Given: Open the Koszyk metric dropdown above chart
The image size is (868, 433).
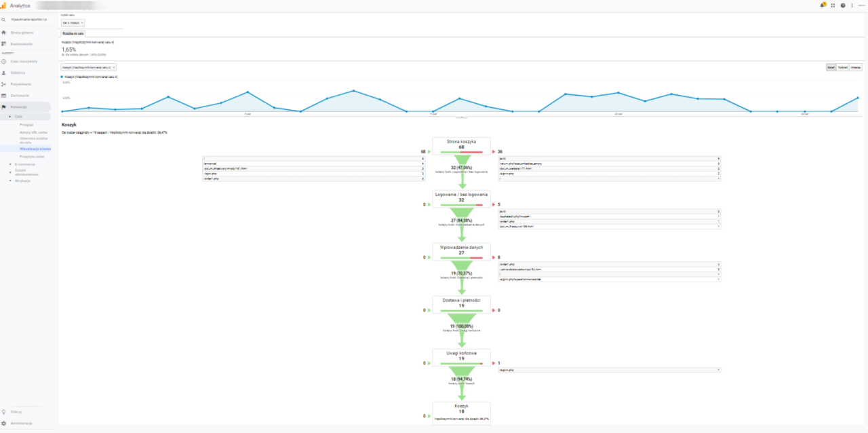Looking at the screenshot, I should point(89,67).
